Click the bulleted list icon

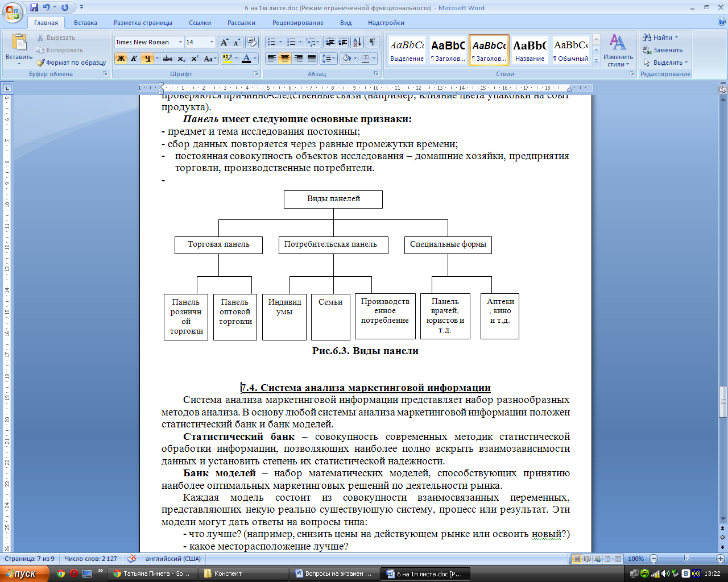[272, 42]
